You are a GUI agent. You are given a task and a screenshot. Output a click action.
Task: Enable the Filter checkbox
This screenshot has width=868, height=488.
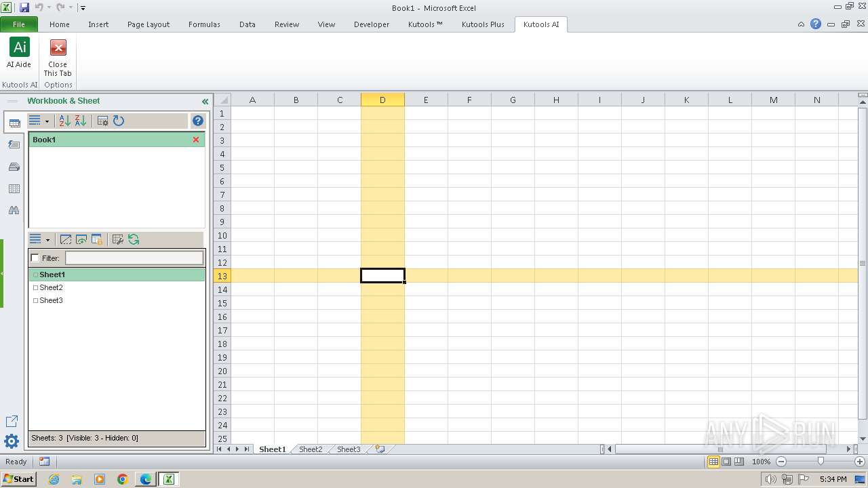[x=35, y=258]
